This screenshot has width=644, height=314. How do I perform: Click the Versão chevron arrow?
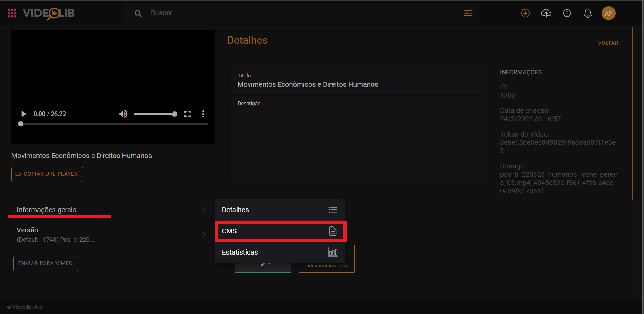204,235
